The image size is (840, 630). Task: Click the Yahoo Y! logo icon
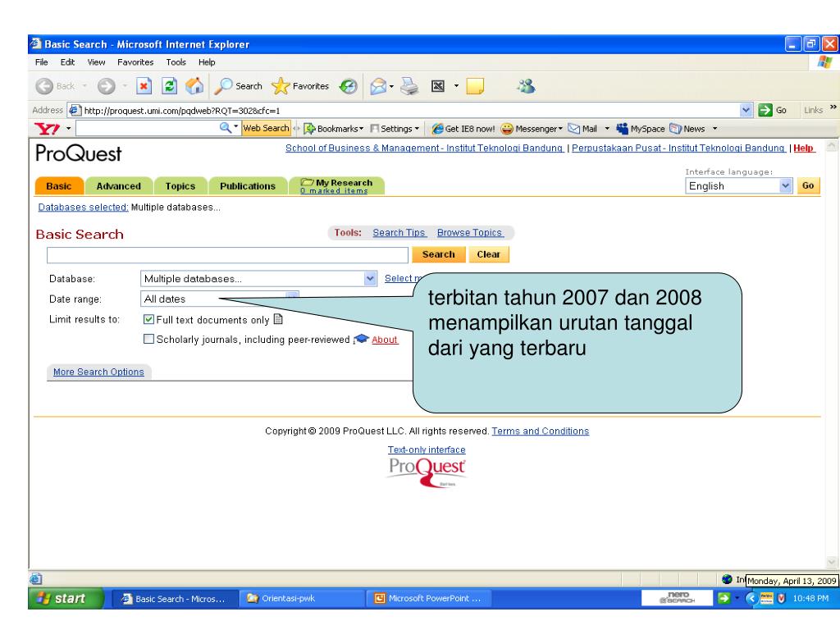coord(47,129)
